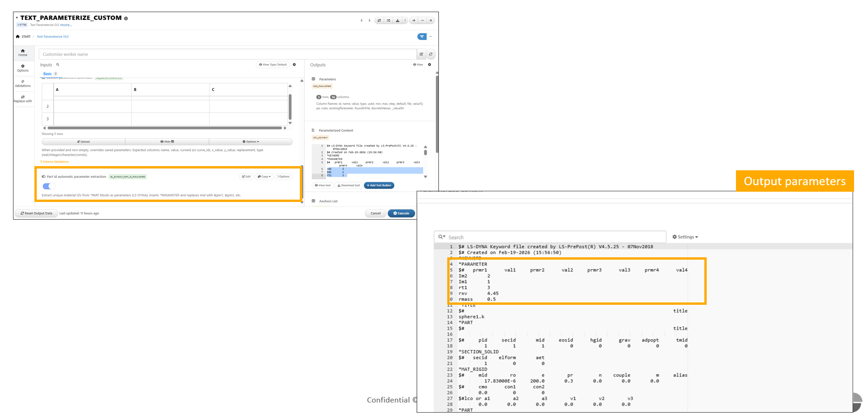The height and width of the screenshot is (416, 868).
Task: Select the Basic inputs tab
Action: click(x=48, y=74)
